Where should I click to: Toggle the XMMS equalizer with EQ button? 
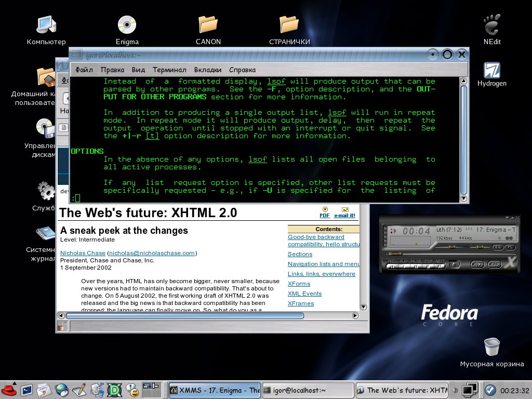tap(498, 247)
